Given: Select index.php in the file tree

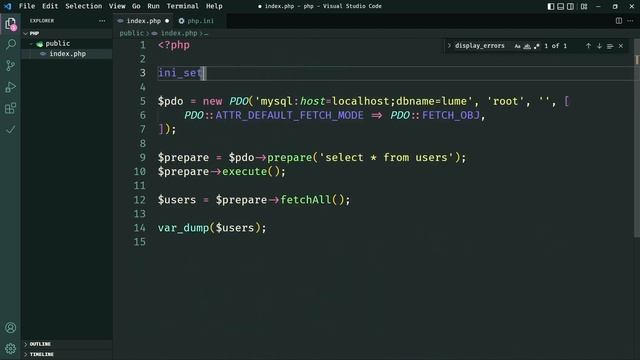Looking at the screenshot, I should [67, 54].
